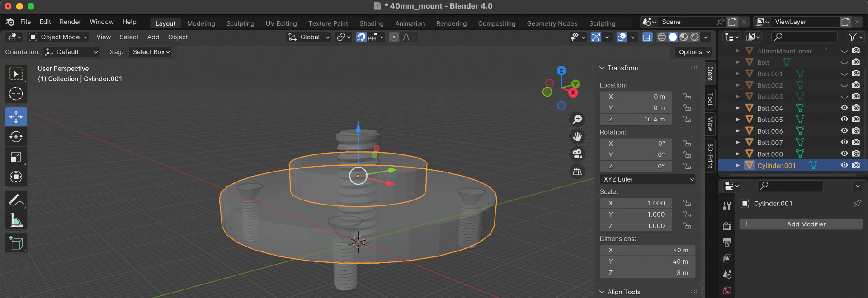Click the Dimensions Z value field
The image size is (868, 298).
[647, 273]
